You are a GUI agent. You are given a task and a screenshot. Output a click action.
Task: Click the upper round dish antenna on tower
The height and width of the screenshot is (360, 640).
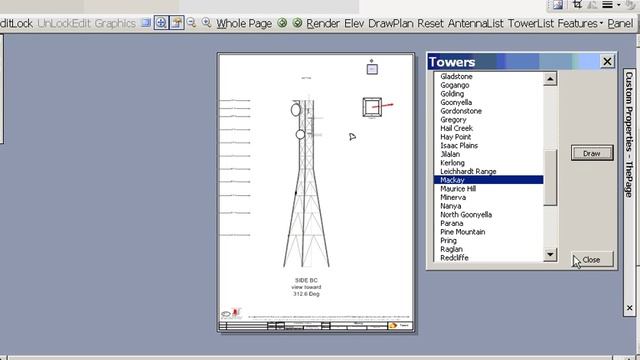point(296,109)
